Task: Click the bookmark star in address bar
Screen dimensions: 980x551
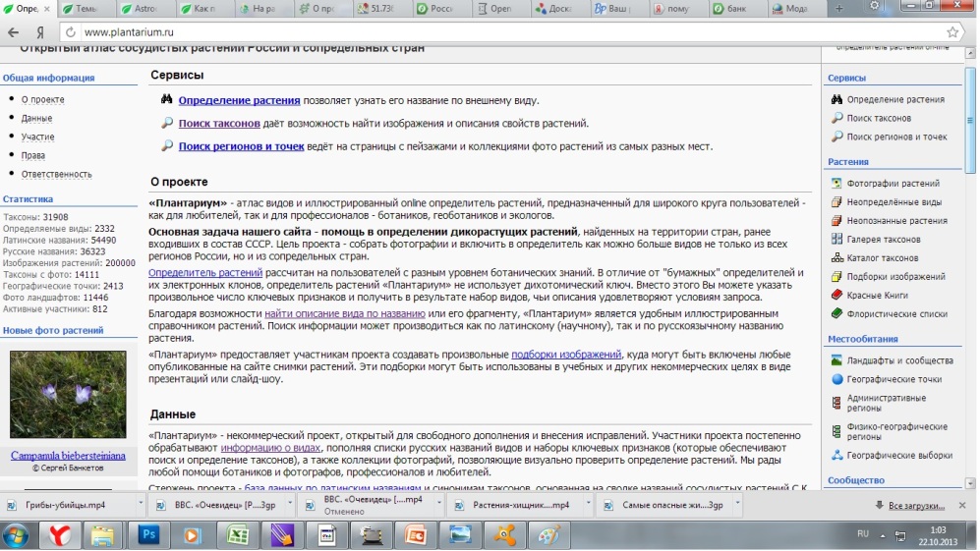Action: tap(951, 32)
